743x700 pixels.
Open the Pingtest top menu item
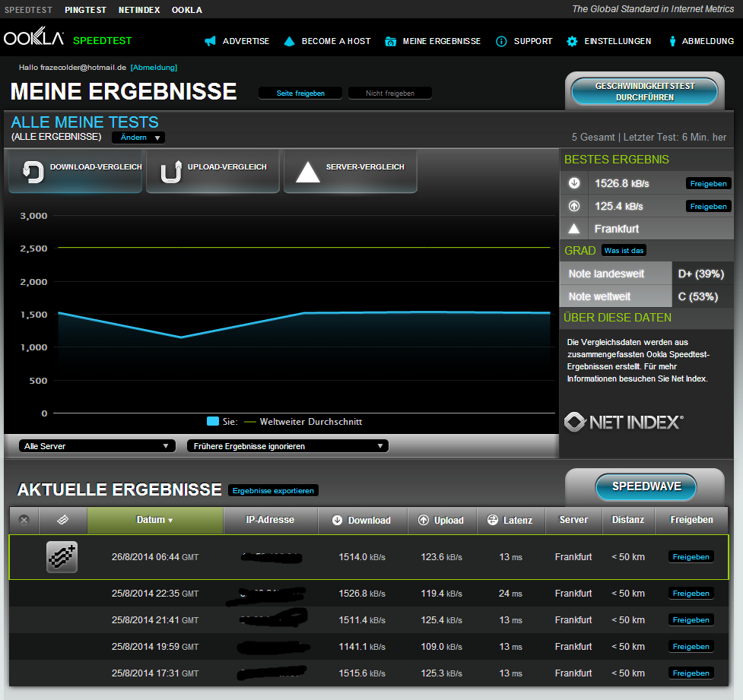85,10
